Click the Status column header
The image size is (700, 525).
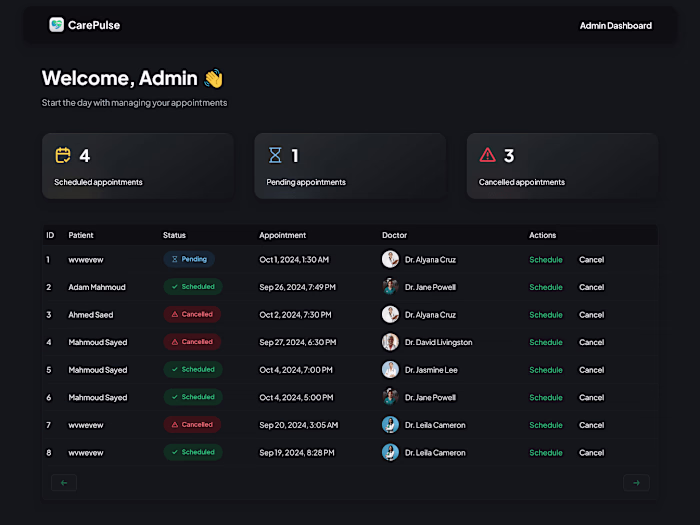click(x=174, y=236)
